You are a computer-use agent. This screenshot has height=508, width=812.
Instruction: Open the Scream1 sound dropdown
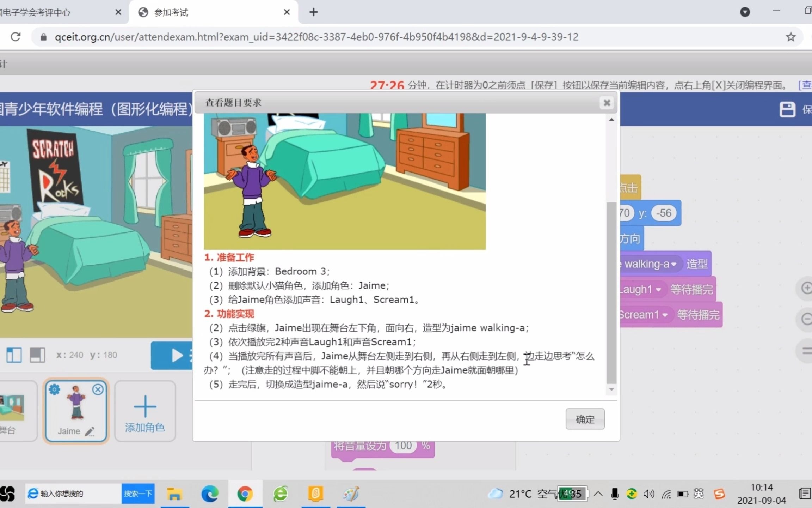click(665, 315)
